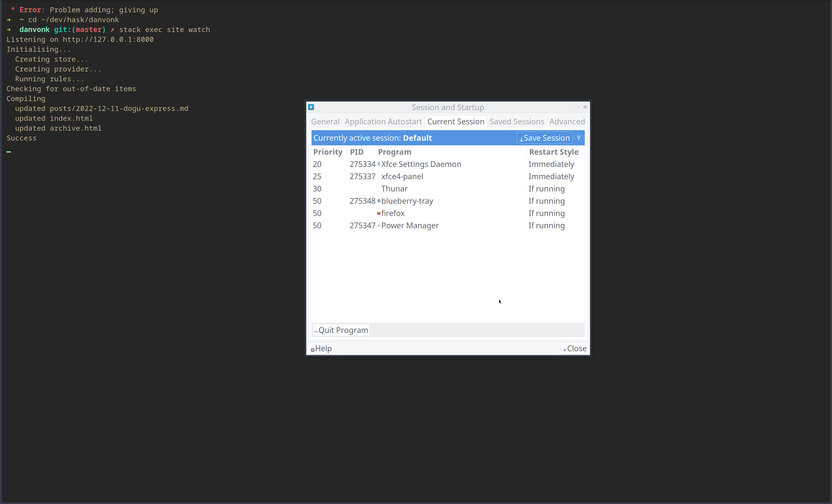
Task: Save the current session
Action: click(544, 138)
